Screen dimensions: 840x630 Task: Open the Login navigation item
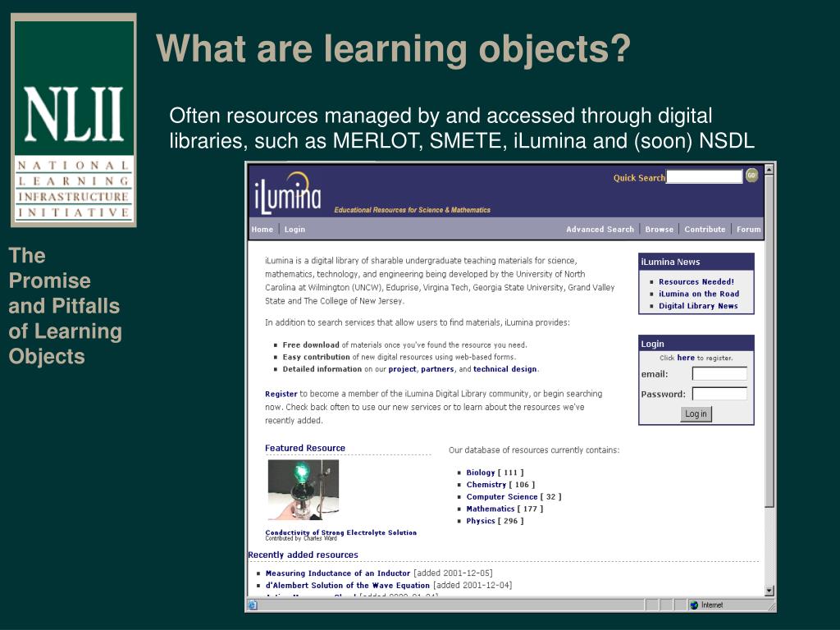click(294, 230)
